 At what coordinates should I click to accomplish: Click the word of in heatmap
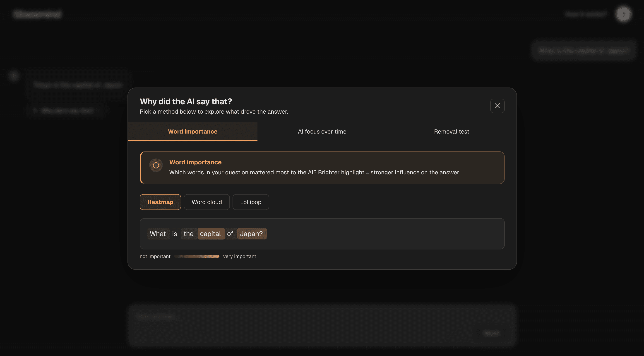(x=230, y=234)
